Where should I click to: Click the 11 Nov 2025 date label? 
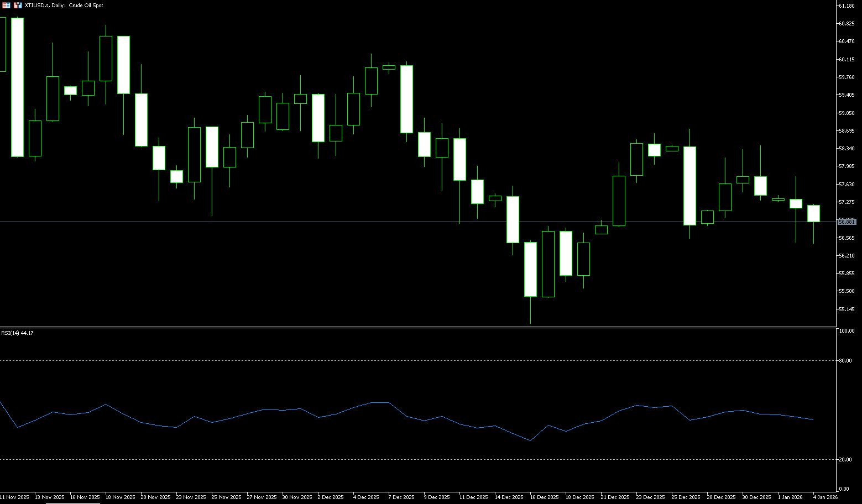[15, 497]
